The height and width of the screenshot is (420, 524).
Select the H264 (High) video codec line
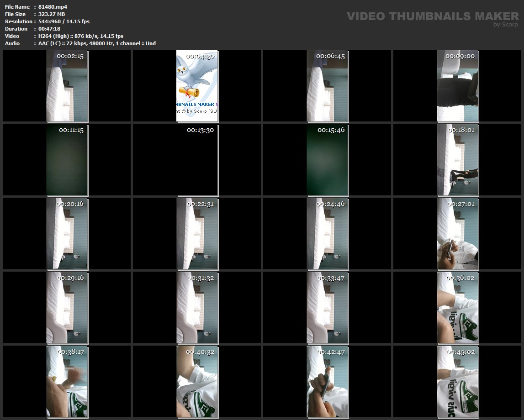pos(80,36)
